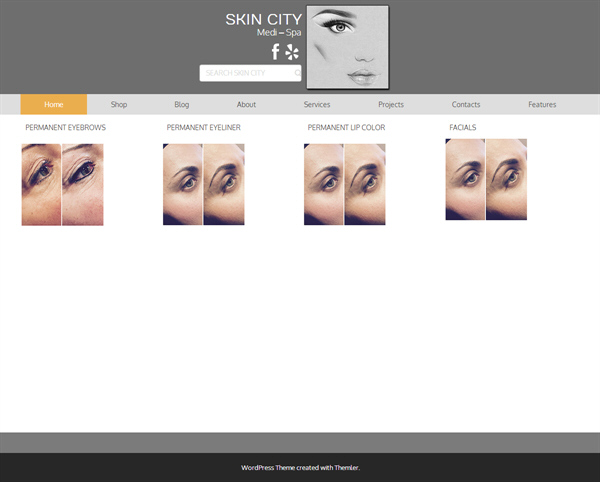Open the Facials before-after photo
Image resolution: width=600 pixels, height=482 pixels.
tap(486, 179)
